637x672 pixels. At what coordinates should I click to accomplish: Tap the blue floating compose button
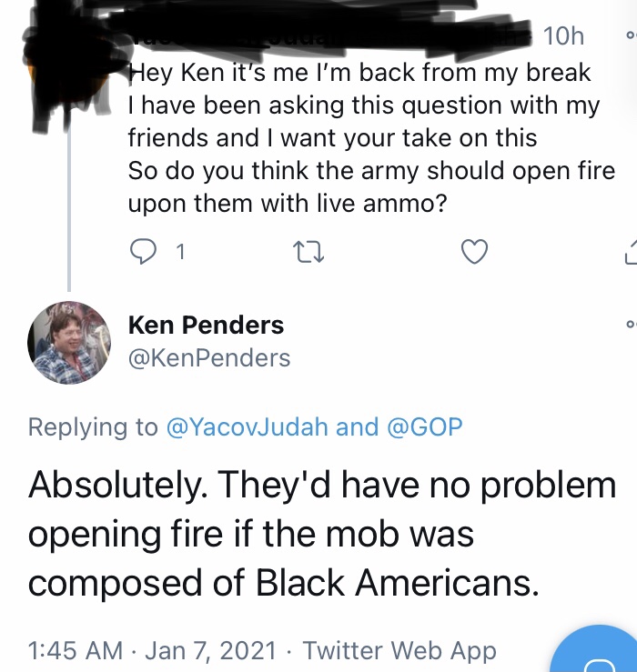[596, 649]
